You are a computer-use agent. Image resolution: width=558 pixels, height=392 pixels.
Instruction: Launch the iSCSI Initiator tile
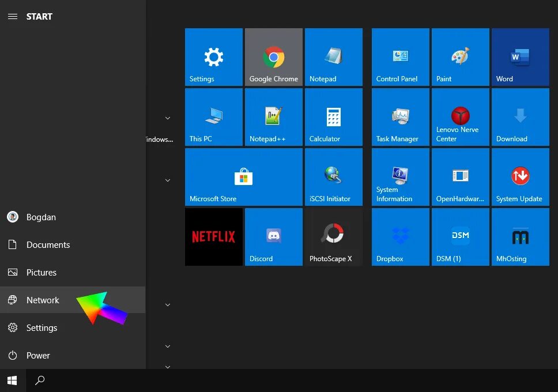tap(333, 177)
